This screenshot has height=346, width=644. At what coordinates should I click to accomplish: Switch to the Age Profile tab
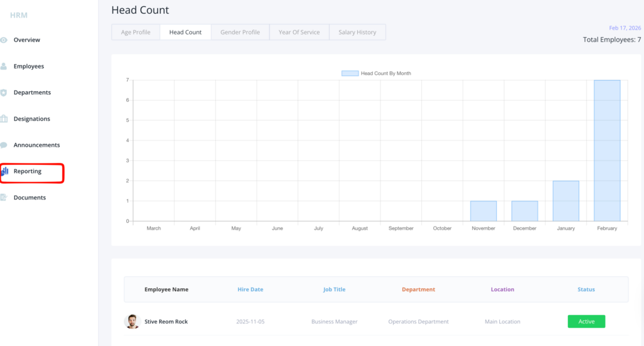click(136, 32)
